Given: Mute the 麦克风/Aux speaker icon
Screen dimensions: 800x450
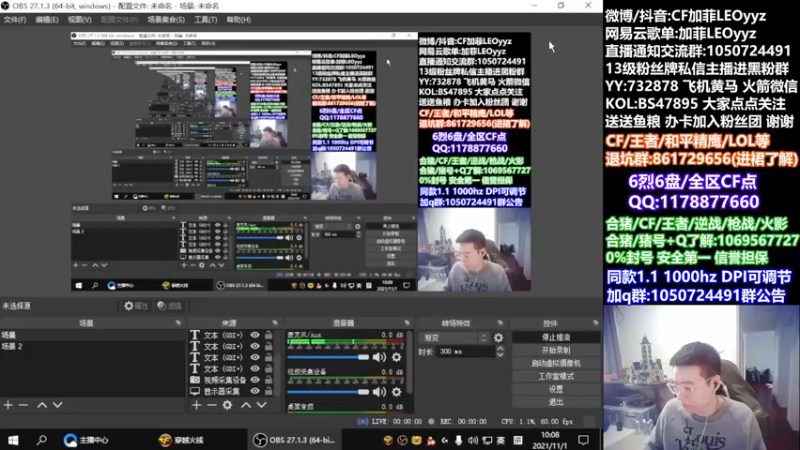Looking at the screenshot, I should tap(379, 357).
